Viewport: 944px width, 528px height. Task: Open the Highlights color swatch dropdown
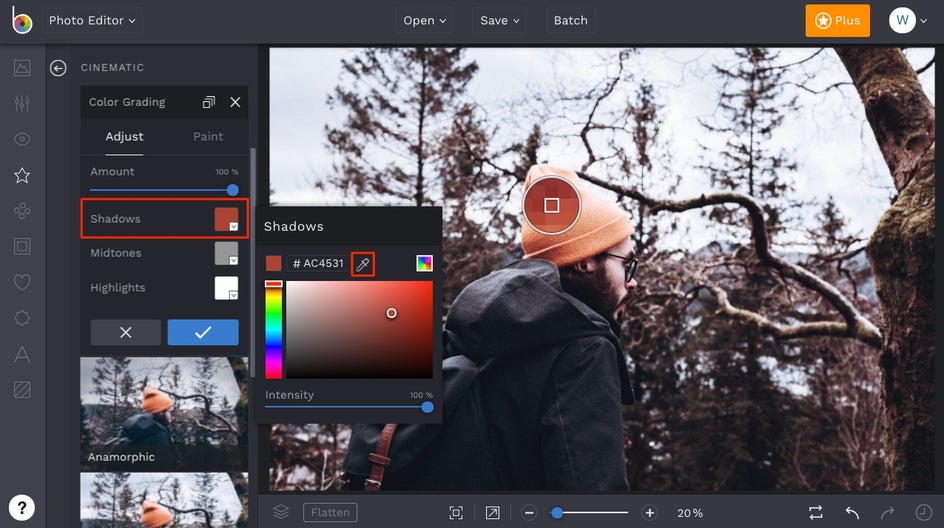pyautogui.click(x=226, y=288)
